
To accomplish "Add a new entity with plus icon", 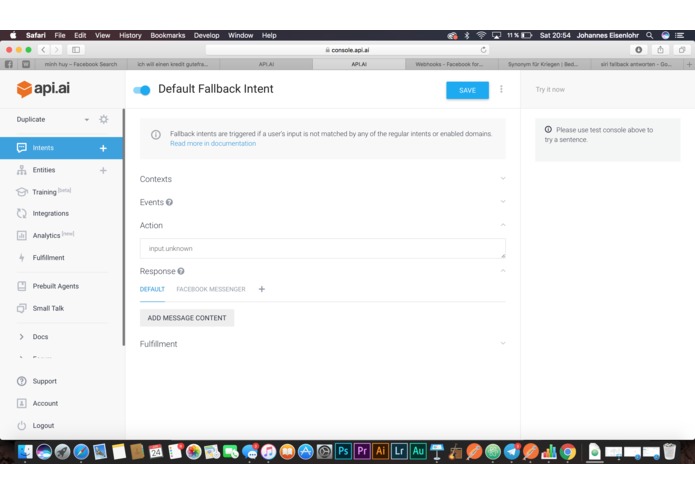I will coord(103,171).
